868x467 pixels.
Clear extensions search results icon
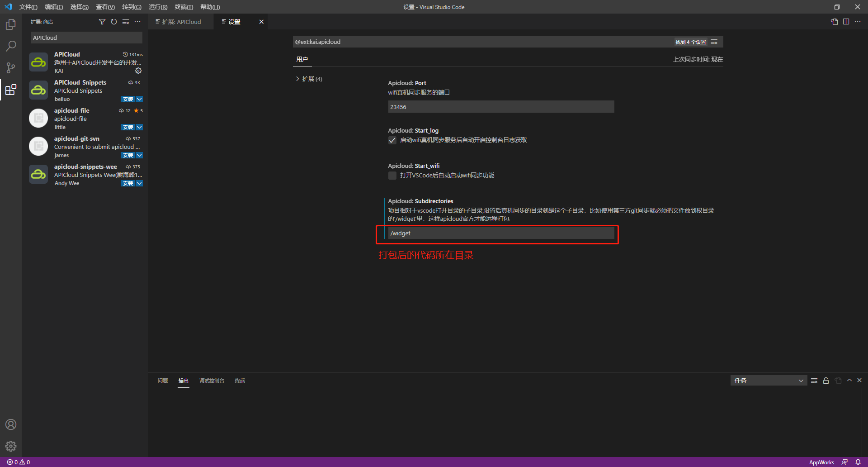126,22
